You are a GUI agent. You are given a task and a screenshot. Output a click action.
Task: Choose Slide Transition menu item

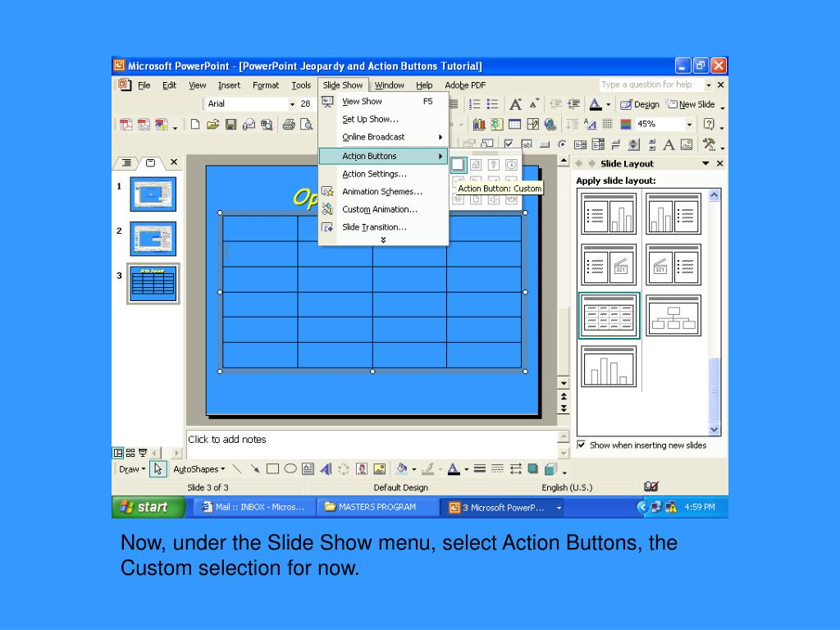click(384, 226)
